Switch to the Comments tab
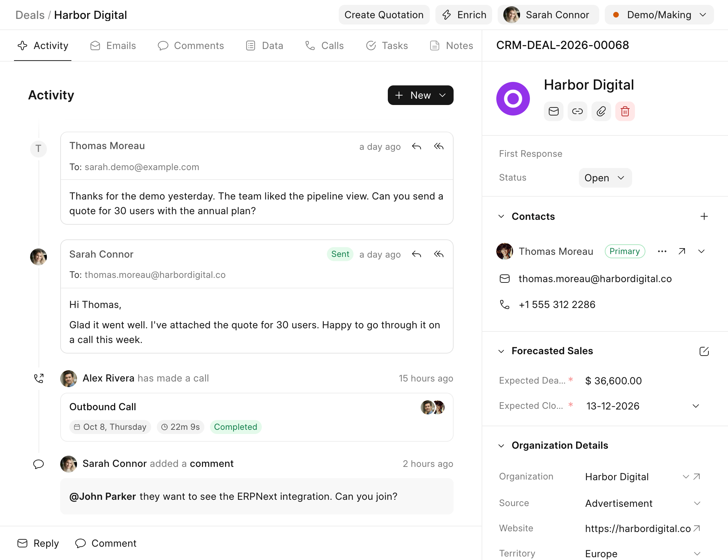Viewport: 728px width, 560px height. (x=191, y=45)
